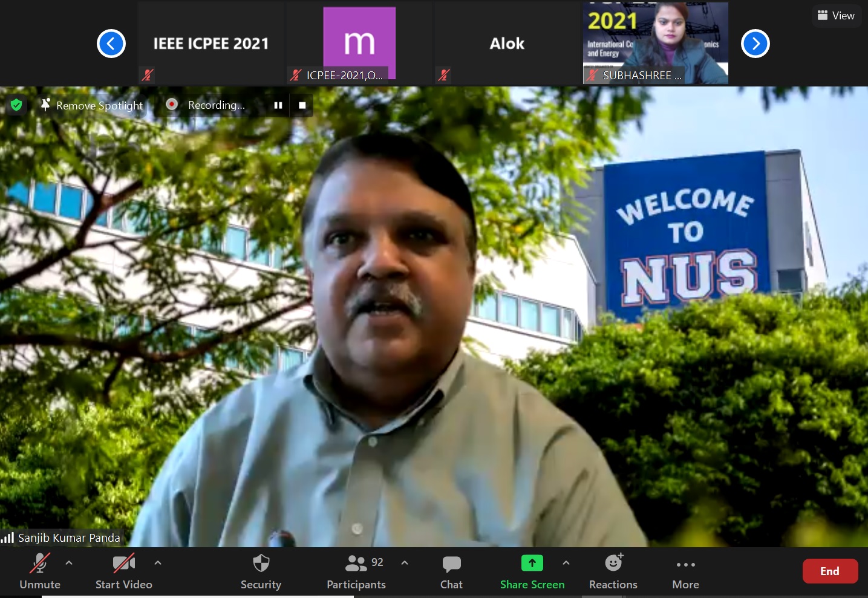868x598 pixels.
Task: Click Remove Spotlight
Action: pyautogui.click(x=92, y=105)
